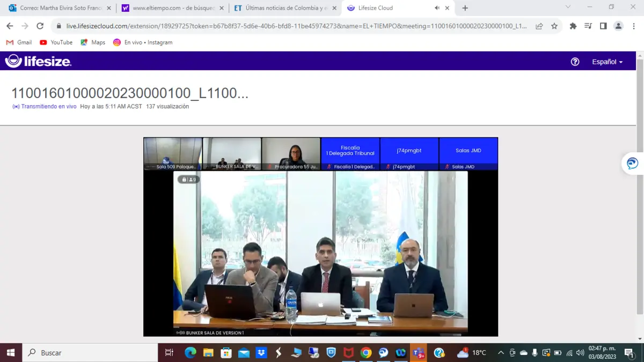
Task: Reload the Lifesize page
Action: point(40,26)
